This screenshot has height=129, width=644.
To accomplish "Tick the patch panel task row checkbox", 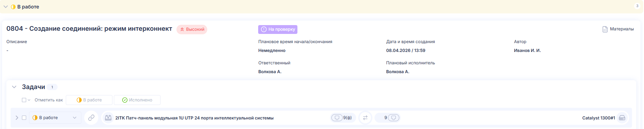I will (24, 118).
